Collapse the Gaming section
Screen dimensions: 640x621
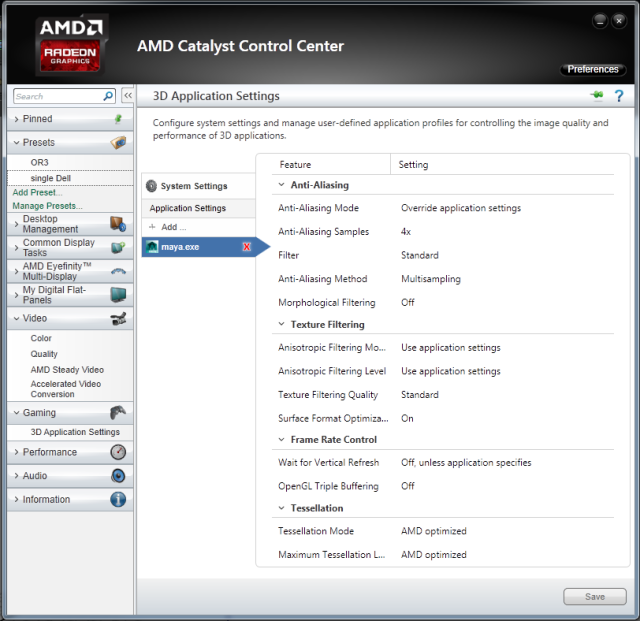point(16,413)
